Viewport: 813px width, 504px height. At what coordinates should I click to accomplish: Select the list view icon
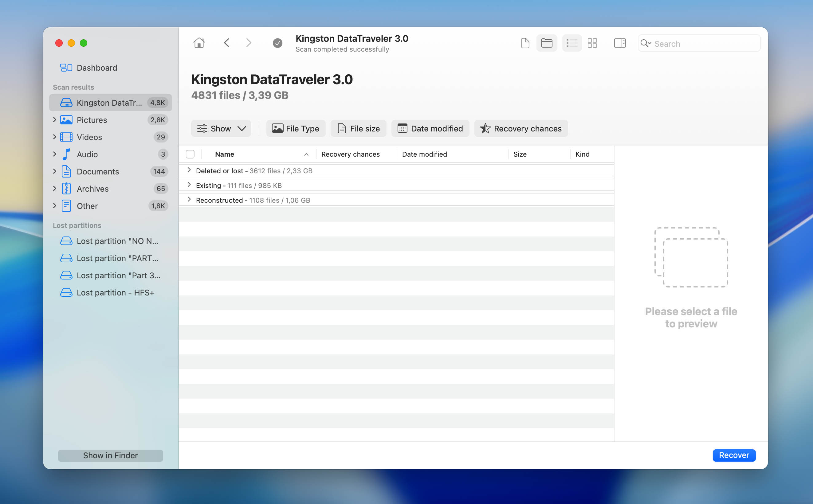click(x=572, y=43)
